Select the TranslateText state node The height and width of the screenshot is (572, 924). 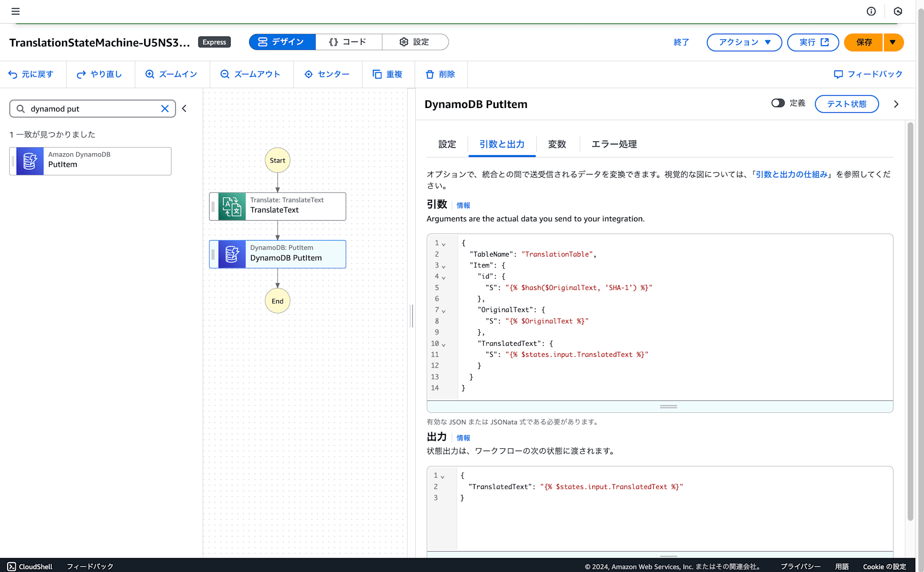pos(278,206)
